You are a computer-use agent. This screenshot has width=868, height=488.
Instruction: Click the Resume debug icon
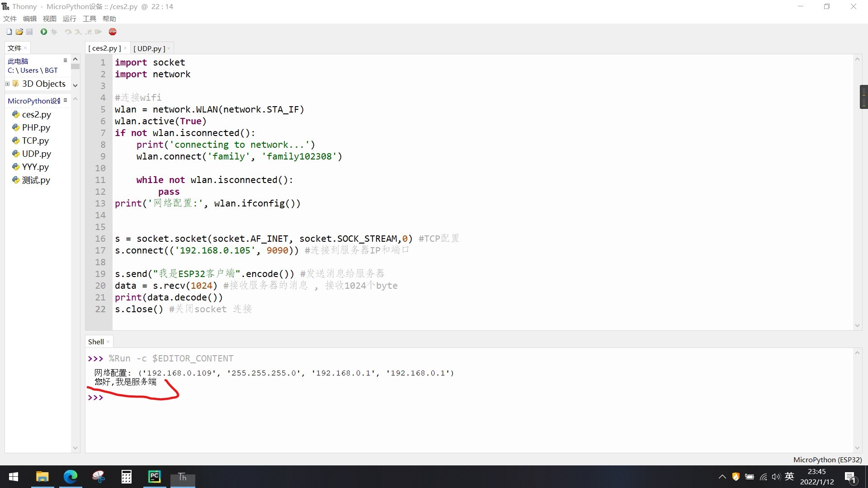tap(99, 32)
